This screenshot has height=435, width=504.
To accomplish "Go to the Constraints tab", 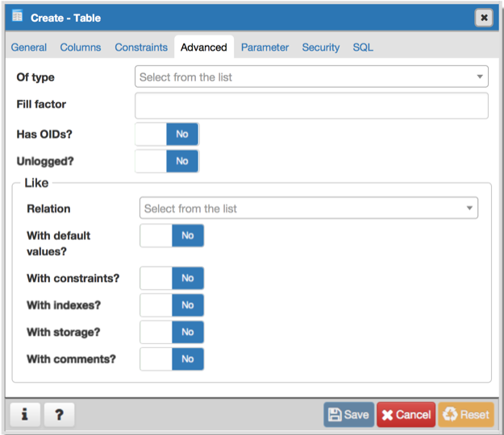I will click(141, 48).
